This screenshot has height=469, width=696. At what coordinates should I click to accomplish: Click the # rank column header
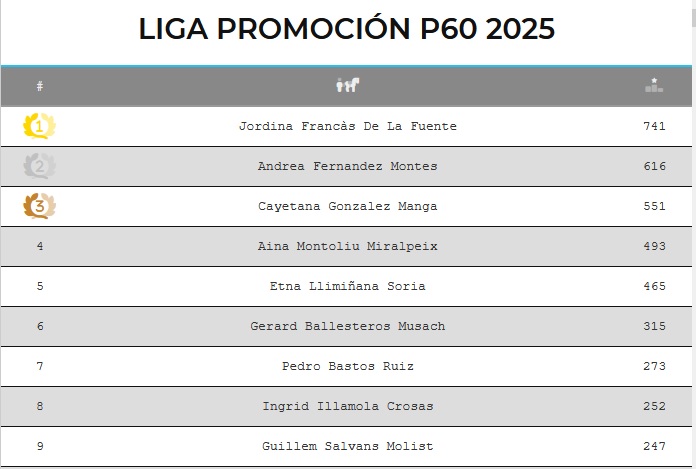(40, 87)
